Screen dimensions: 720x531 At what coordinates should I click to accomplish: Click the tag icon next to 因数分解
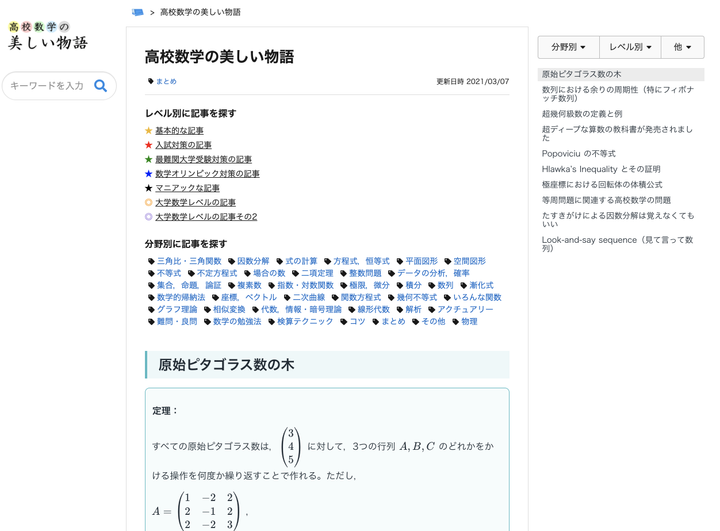[x=231, y=261]
